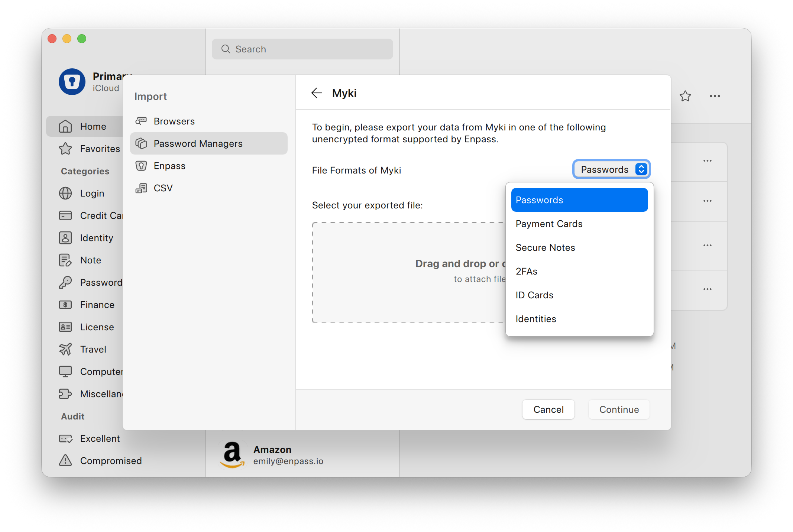The image size is (793, 532).
Task: Click the Password Managers import icon
Action: click(141, 143)
